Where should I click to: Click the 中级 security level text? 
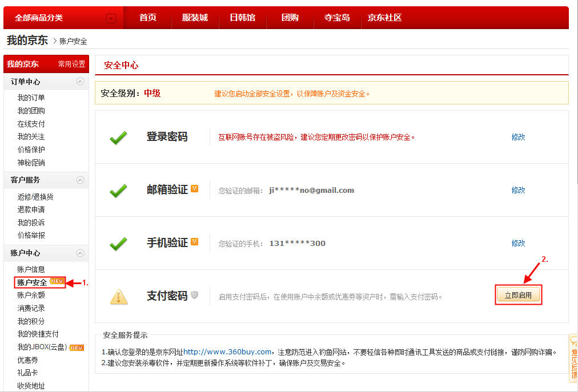tap(152, 93)
